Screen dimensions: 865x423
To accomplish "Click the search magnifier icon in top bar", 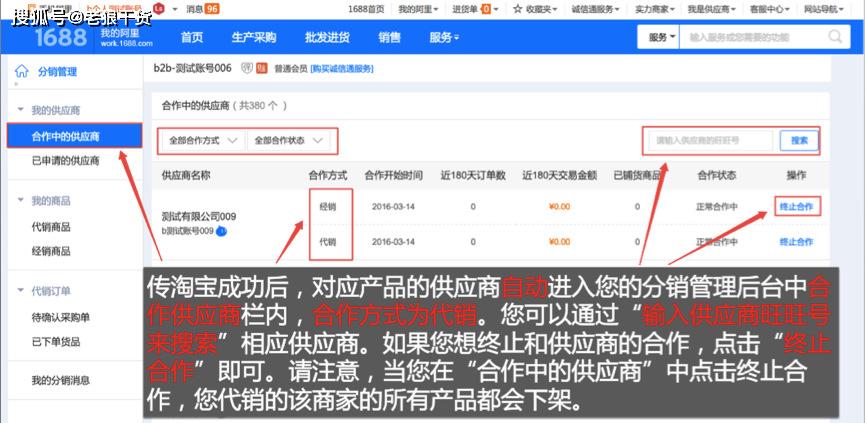I will (835, 37).
